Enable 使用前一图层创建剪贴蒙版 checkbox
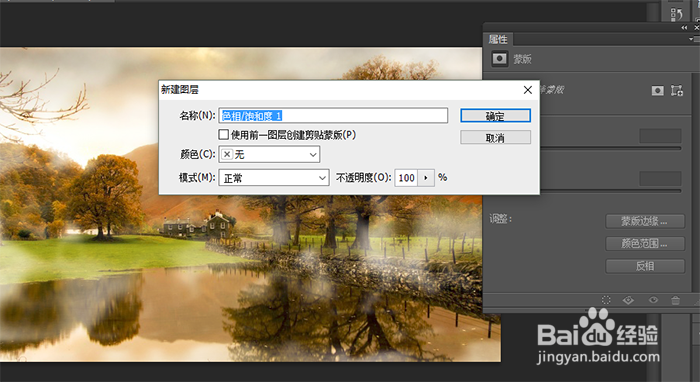The width and height of the screenshot is (700, 382). (x=224, y=134)
